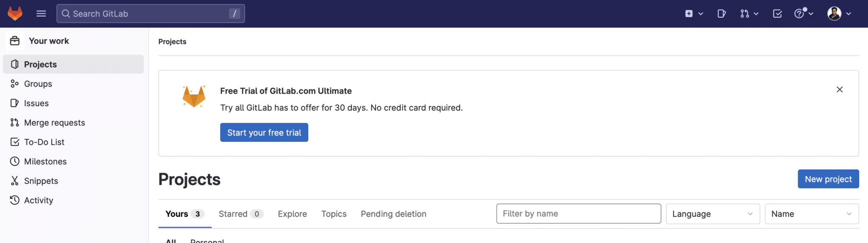Click the Your work briefcase icon

pos(15,41)
